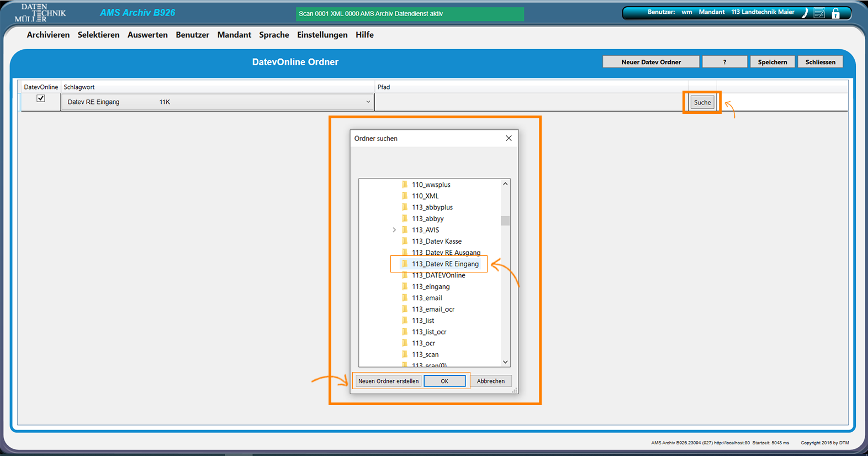Select the 113_Datev RE Eingang folder
Viewport: 868px width, 456px height.
(445, 264)
